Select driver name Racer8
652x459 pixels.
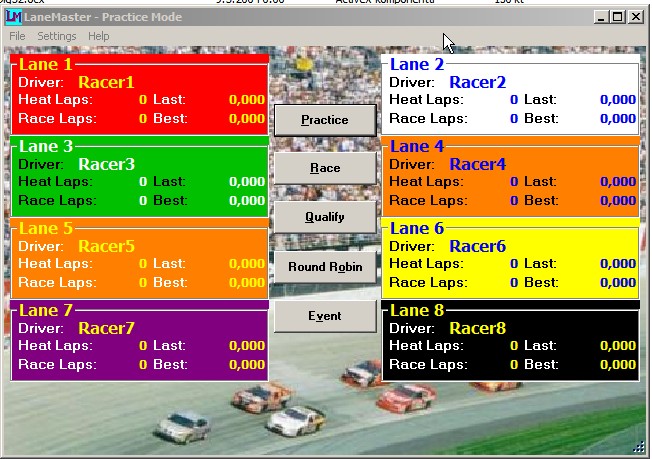click(477, 328)
